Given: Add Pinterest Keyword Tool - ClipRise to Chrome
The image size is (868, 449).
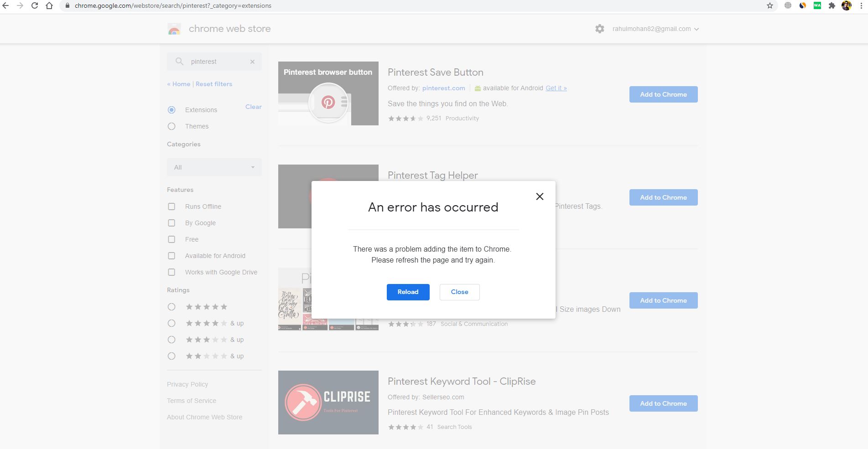Looking at the screenshot, I should click(x=664, y=403).
